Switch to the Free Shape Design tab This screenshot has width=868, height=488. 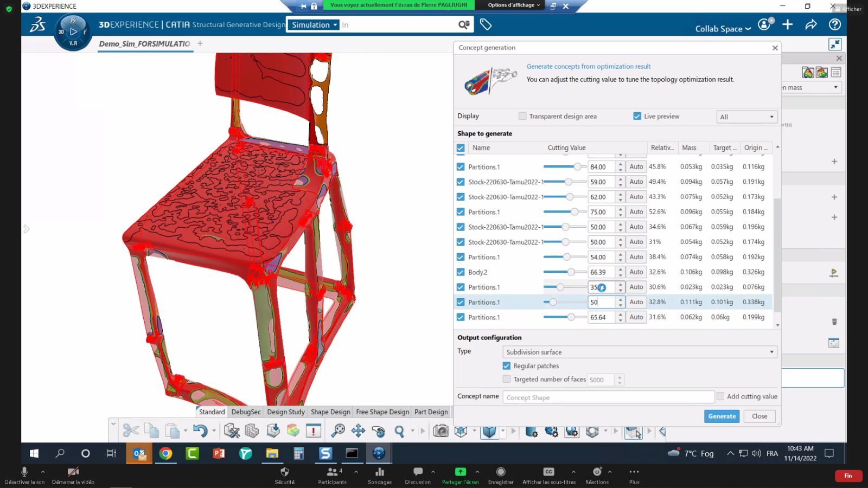click(x=382, y=412)
